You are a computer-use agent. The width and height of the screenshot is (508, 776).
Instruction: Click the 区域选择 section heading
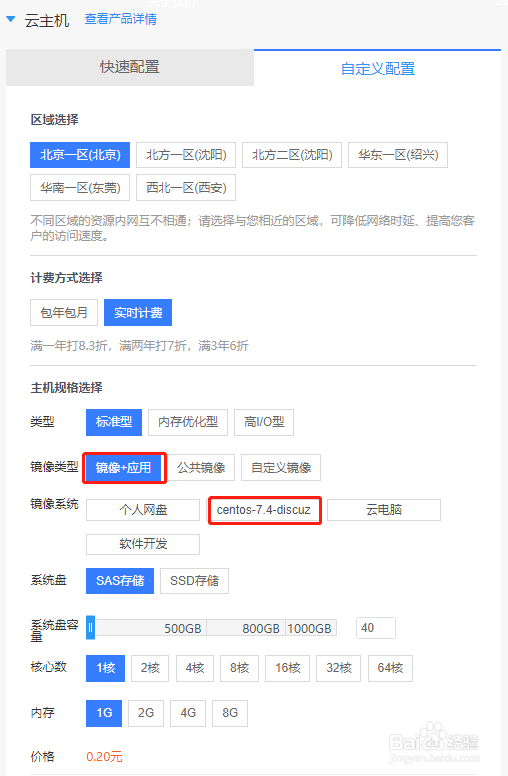point(54,120)
